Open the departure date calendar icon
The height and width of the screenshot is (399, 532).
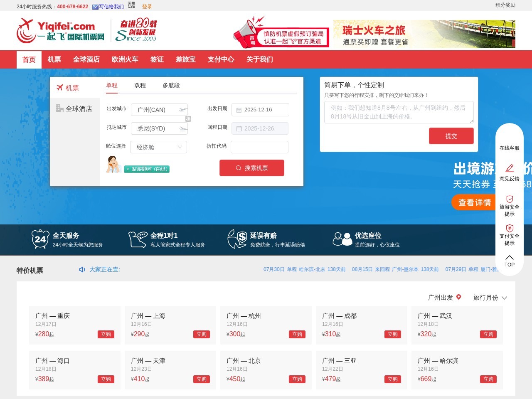[239, 110]
